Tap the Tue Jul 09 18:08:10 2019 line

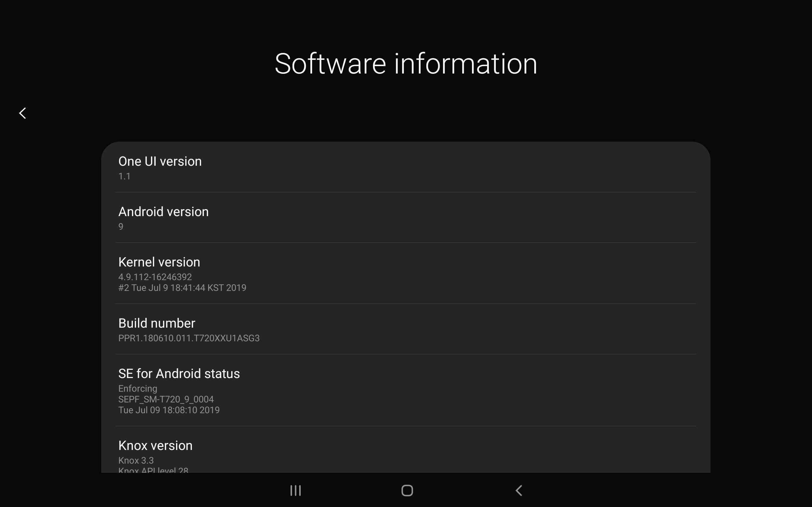coord(169,410)
